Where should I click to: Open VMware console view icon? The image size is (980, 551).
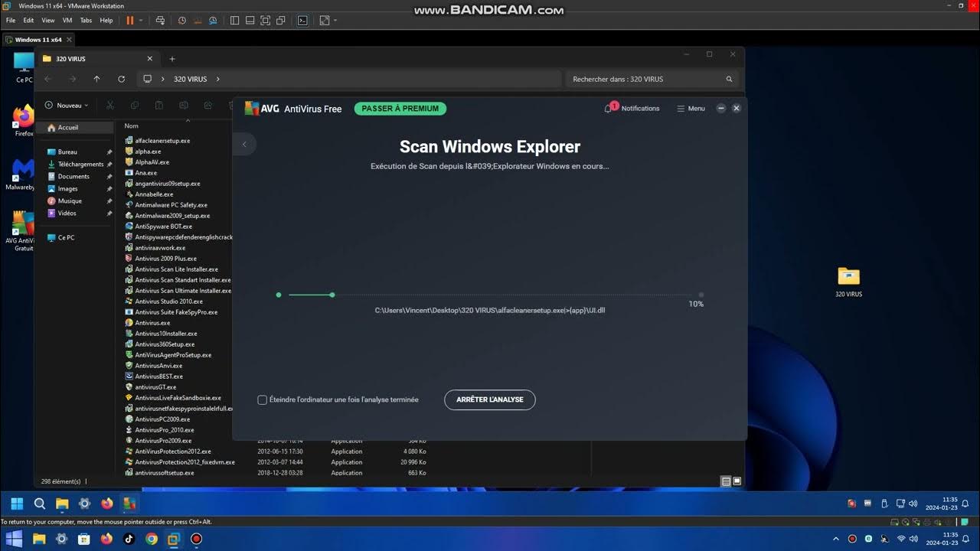302,21
